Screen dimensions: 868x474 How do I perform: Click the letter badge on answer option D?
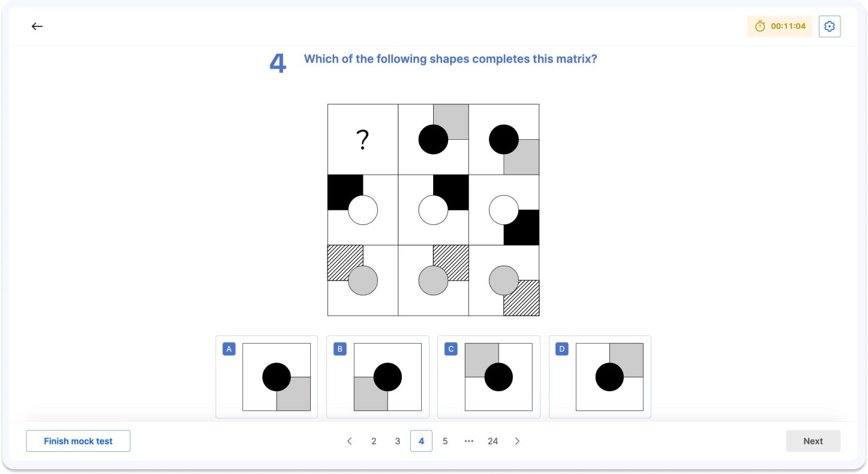click(x=561, y=349)
